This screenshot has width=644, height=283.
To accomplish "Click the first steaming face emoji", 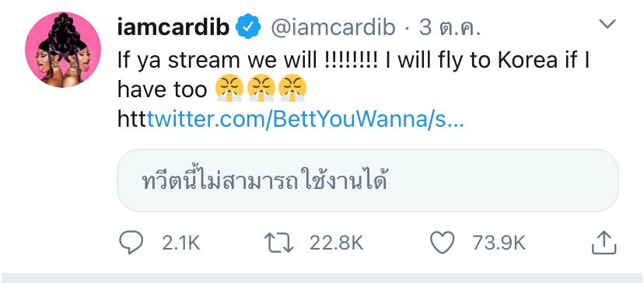I will 229,89.
